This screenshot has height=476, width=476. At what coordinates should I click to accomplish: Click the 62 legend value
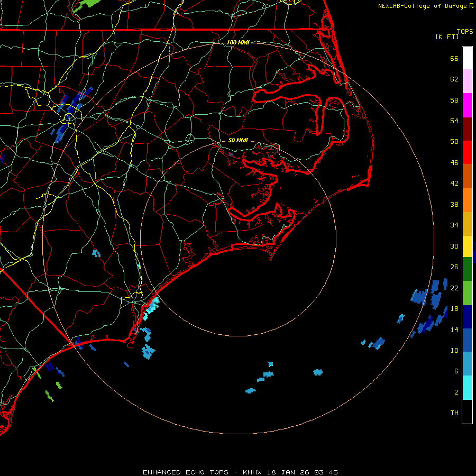[454, 79]
